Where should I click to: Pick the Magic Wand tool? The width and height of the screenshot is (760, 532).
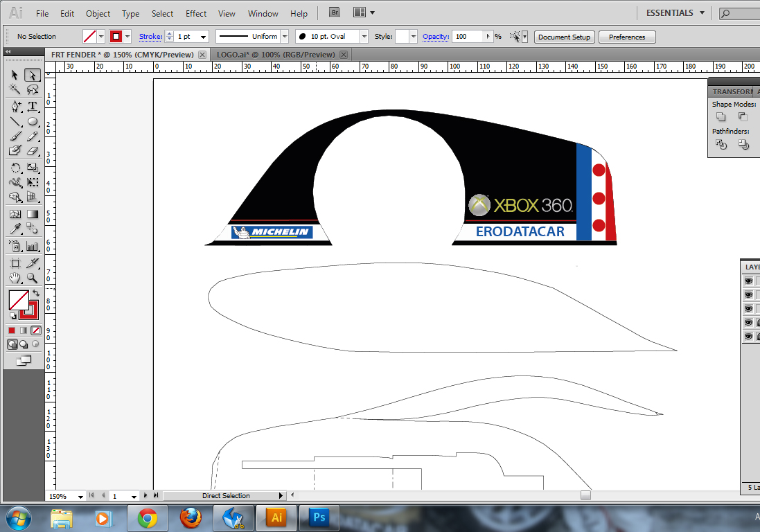pyautogui.click(x=15, y=89)
